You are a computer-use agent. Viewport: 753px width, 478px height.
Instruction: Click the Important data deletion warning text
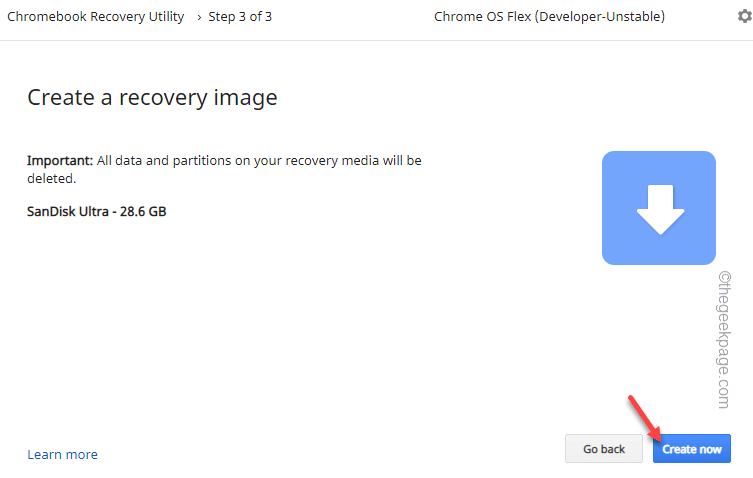(224, 169)
